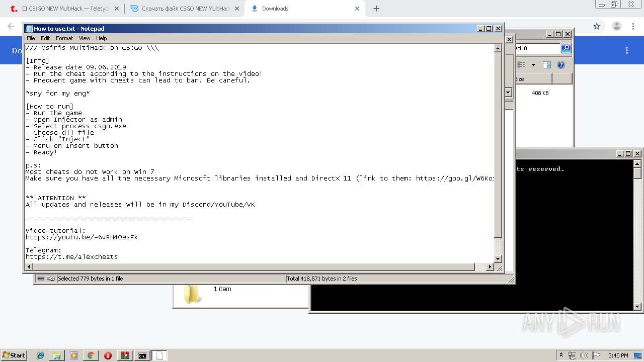This screenshot has width=644, height=362.
Task: Minimize the Explorer window
Action: click(x=550, y=34)
